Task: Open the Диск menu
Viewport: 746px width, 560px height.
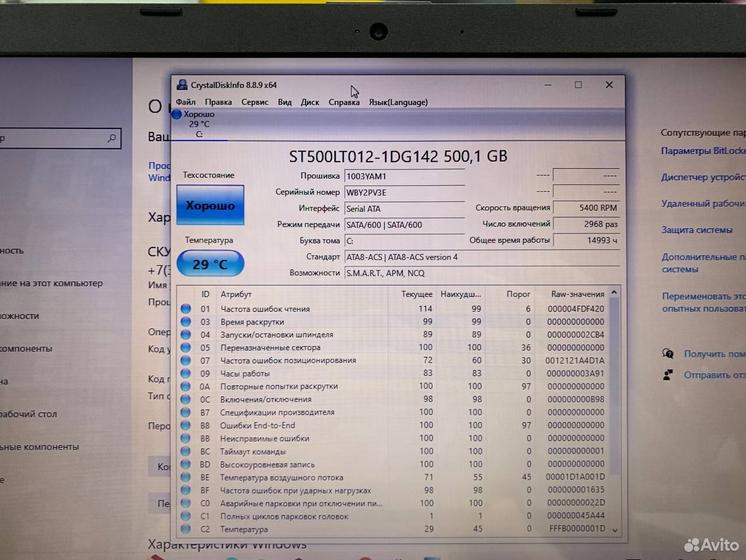Action: 310,102
